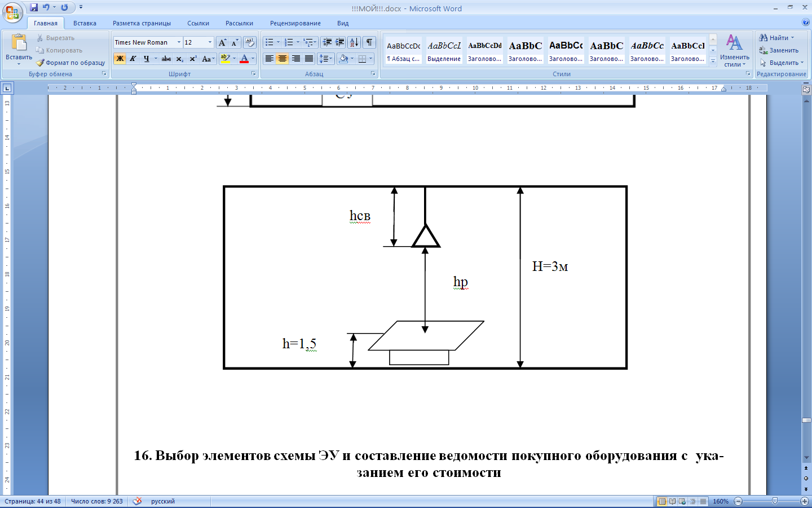Open the Рецензирование tab

click(295, 23)
